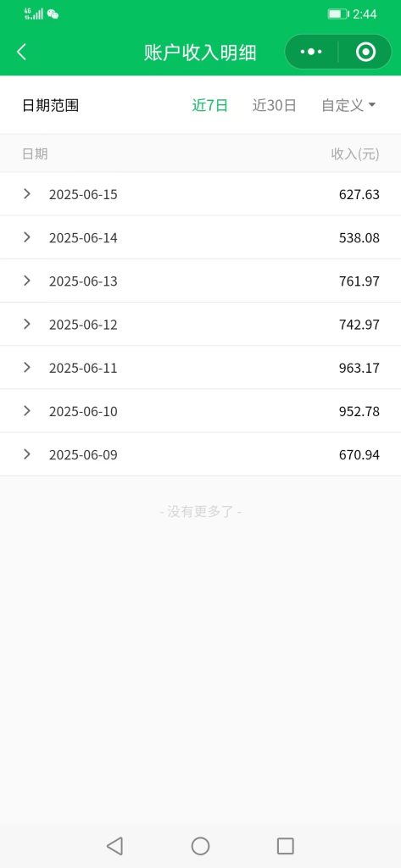Tap the Android recent apps square button
The image size is (401, 868).
[x=285, y=846]
